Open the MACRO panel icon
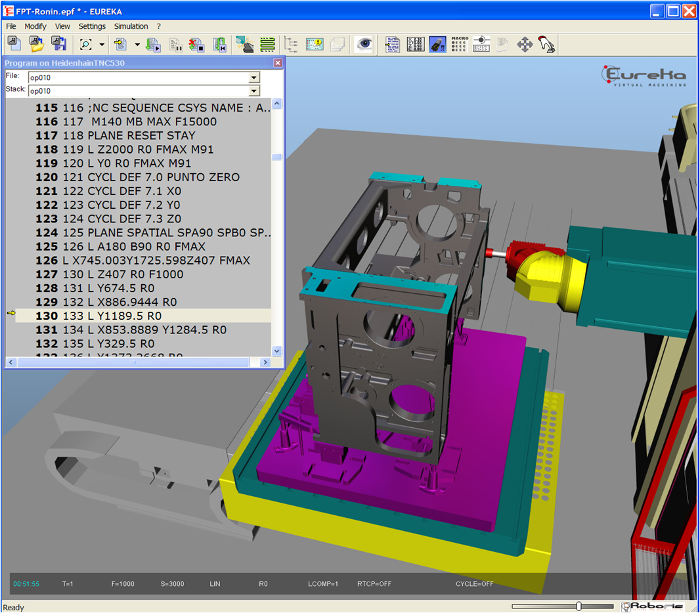700x613 pixels. tap(460, 44)
